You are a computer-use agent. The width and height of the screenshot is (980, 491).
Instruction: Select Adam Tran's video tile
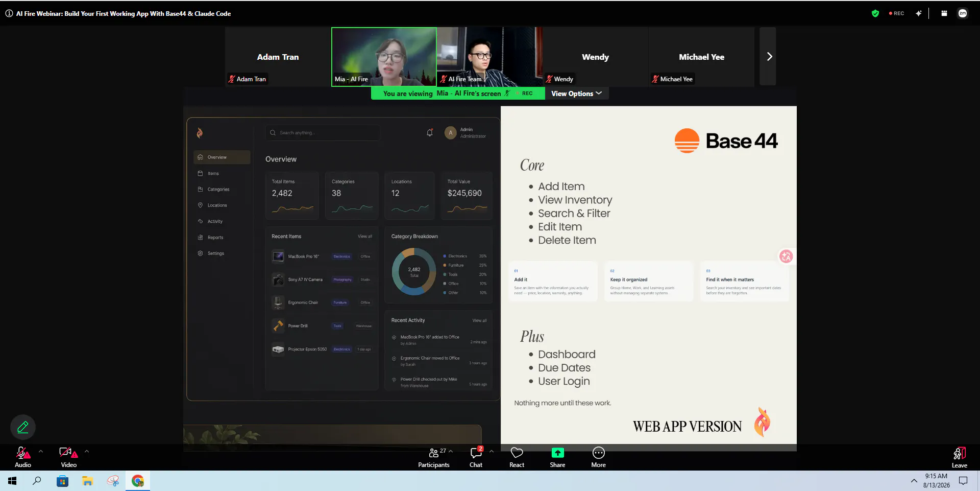pyautogui.click(x=278, y=57)
